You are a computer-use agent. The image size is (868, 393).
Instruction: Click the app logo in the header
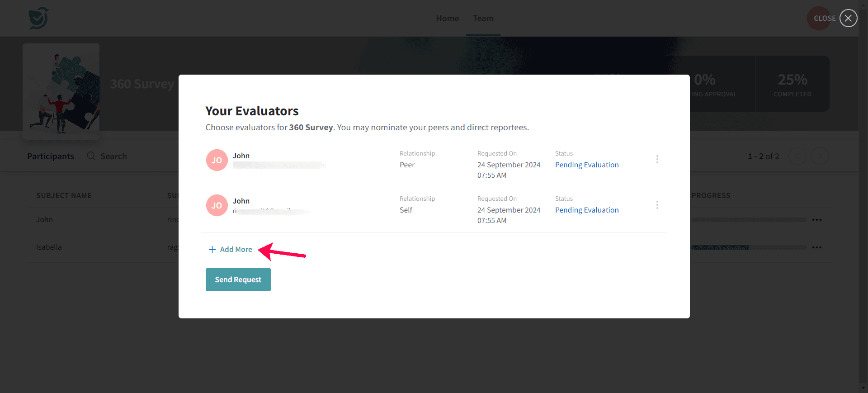38,18
